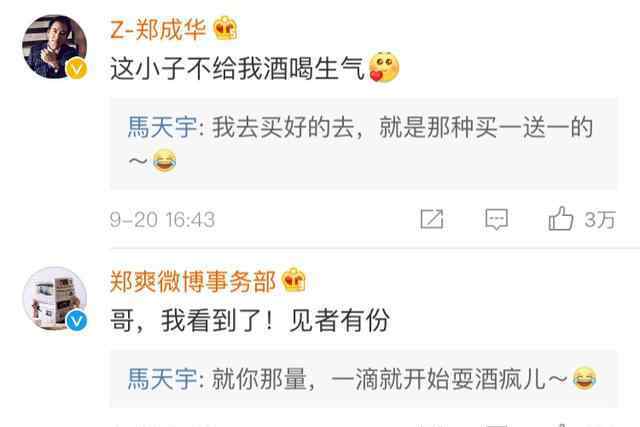Image resolution: width=640 pixels, height=427 pixels.
Task: Tap the kissing heart emoji after 生气
Action: [384, 67]
